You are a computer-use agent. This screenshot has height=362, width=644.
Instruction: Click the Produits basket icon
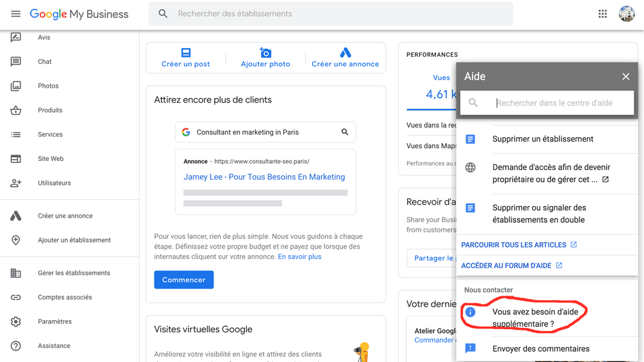tap(15, 110)
